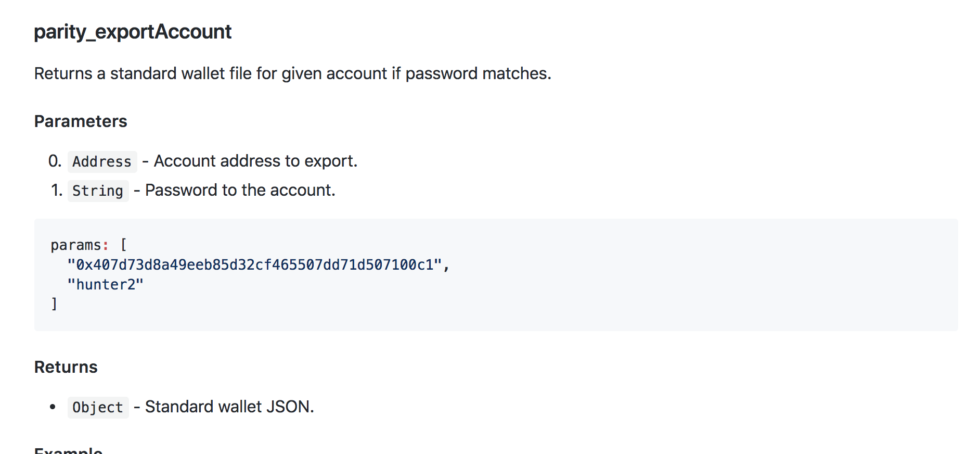Click the Object type code tag

(x=98, y=408)
